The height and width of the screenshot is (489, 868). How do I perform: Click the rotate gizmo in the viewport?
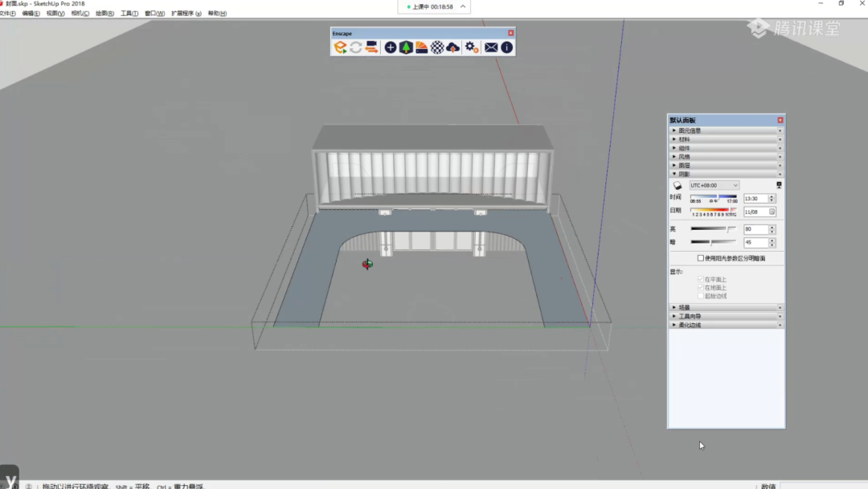367,264
